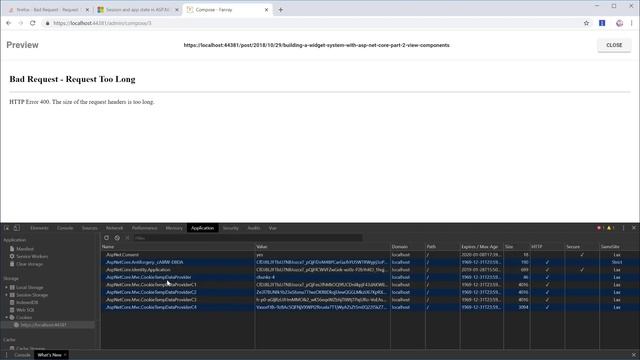
Task: Select the .AspNet.Consent cookie row
Action: point(370,255)
